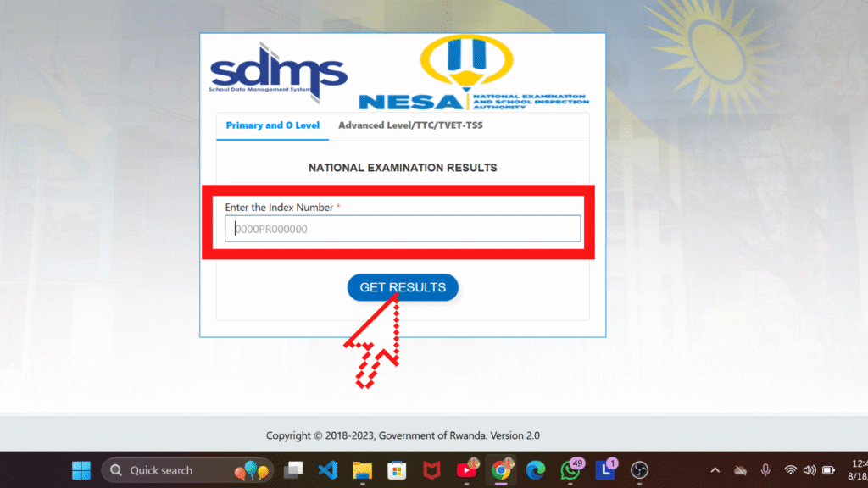This screenshot has width=868, height=488.
Task: Open Wi-Fi network settings in tray
Action: click(791, 470)
